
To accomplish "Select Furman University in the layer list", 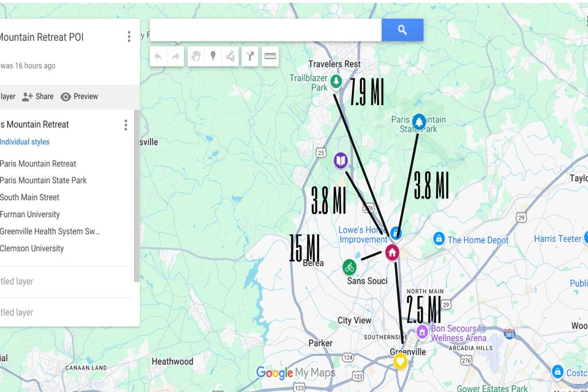I will pyautogui.click(x=30, y=214).
